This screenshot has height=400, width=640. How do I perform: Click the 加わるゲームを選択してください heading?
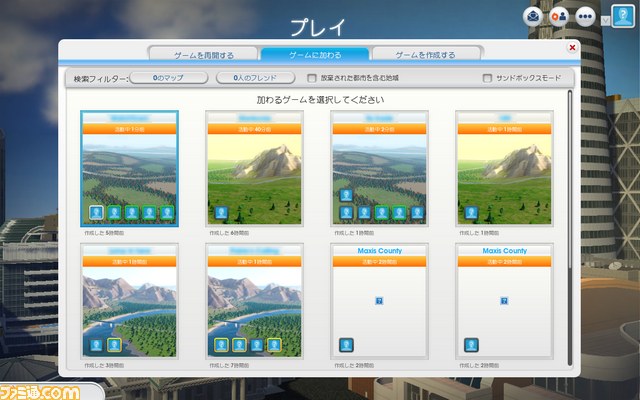pos(320,100)
